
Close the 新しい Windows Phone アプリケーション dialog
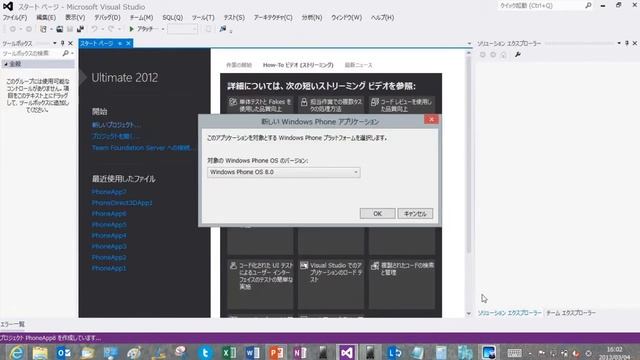[x=431, y=119]
